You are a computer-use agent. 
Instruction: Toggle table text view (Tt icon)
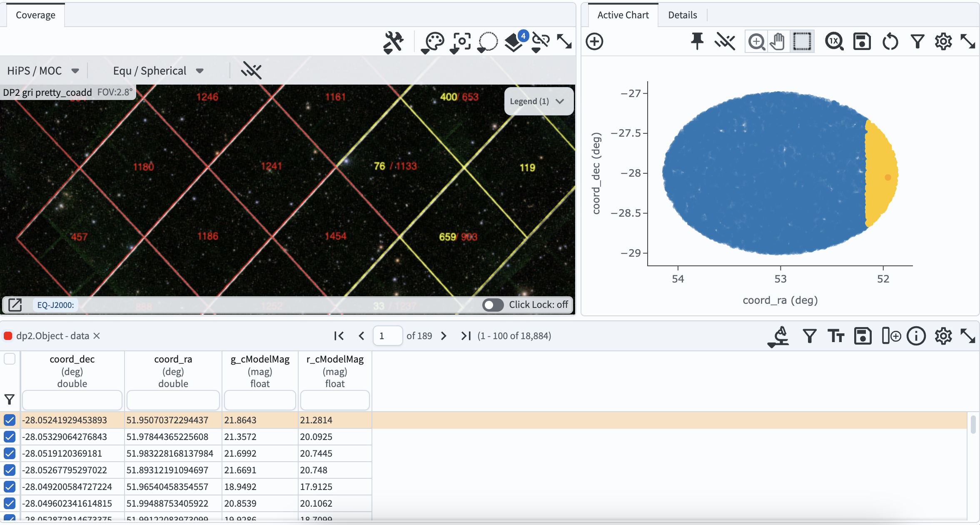pos(835,336)
